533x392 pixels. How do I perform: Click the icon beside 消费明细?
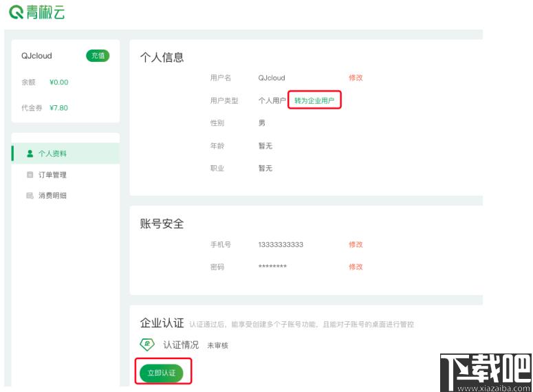pos(30,195)
